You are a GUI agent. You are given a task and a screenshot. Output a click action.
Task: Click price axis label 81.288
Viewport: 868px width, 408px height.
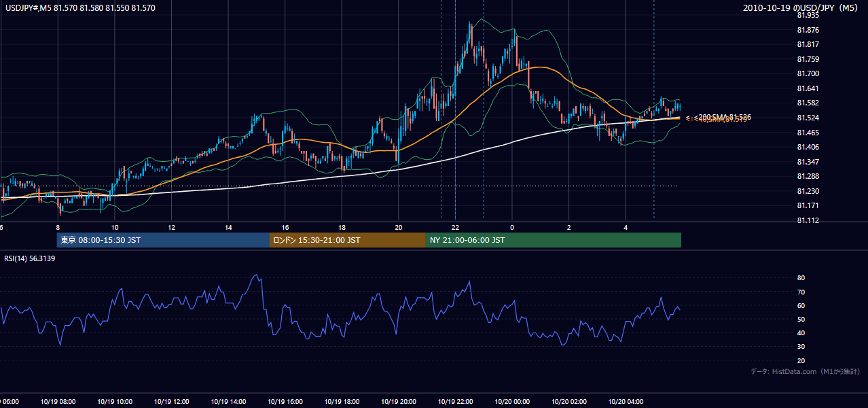[x=808, y=176]
